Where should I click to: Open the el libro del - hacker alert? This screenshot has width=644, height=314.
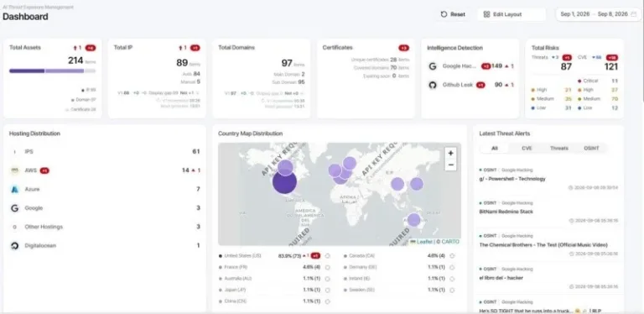pyautogui.click(x=501, y=278)
